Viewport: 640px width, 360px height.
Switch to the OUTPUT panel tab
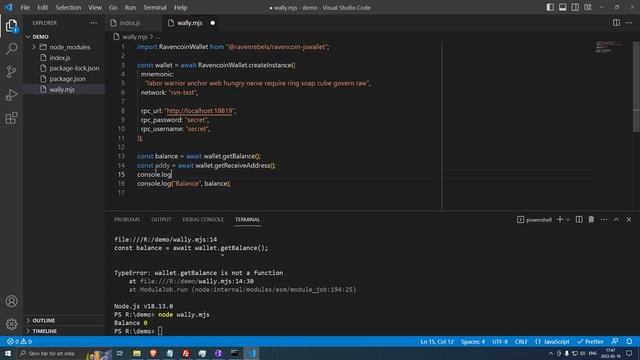(x=161, y=220)
